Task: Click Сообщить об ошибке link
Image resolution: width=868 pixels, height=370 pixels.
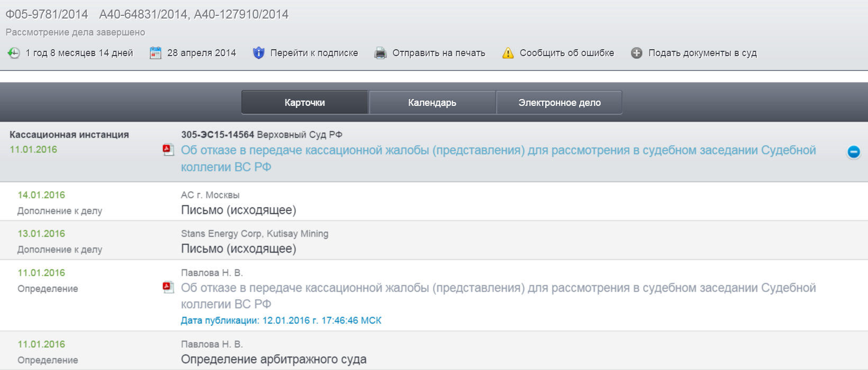Action: click(566, 53)
